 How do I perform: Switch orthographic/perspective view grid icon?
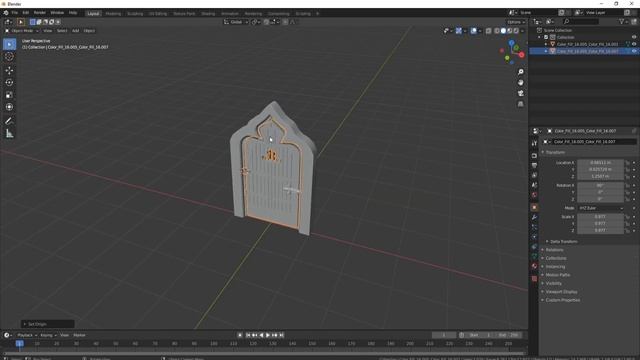520,104
